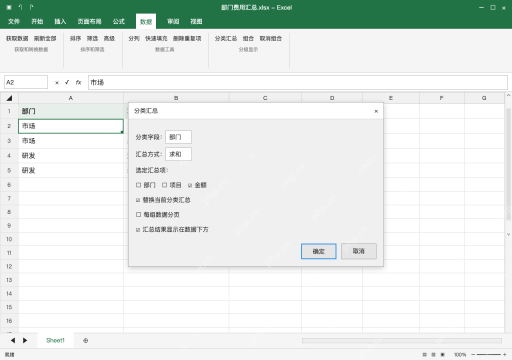Click the confirm checkmark in formula bar
This screenshot has height=360, width=512.
click(67, 82)
